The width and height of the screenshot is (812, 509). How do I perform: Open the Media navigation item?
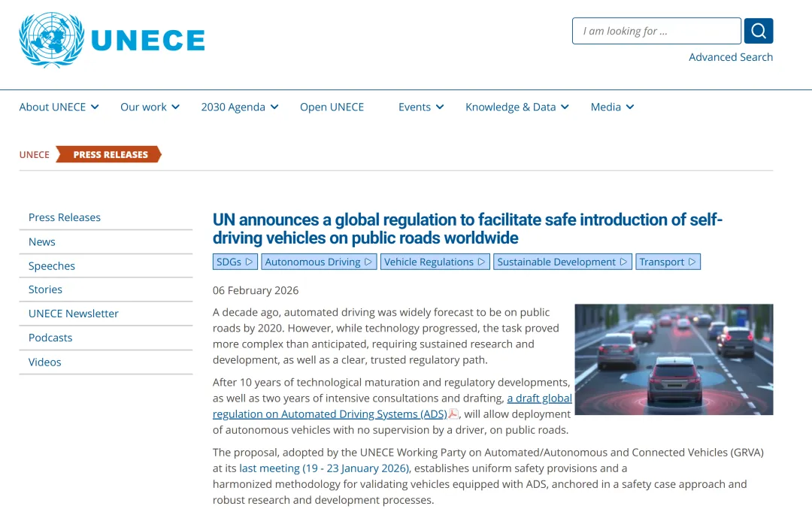tap(606, 108)
